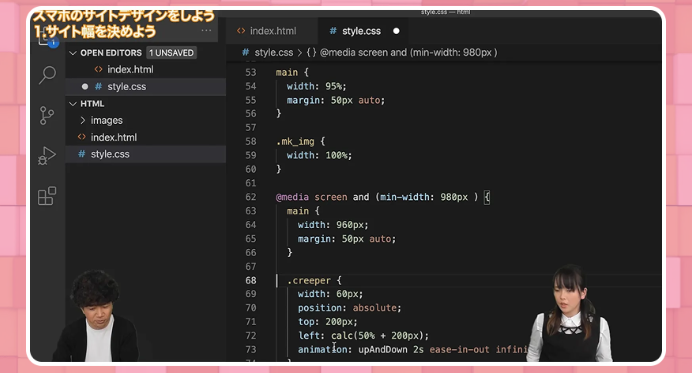Click 'position: absolute;' on line 70
This screenshot has height=373, width=692.
coord(349,308)
